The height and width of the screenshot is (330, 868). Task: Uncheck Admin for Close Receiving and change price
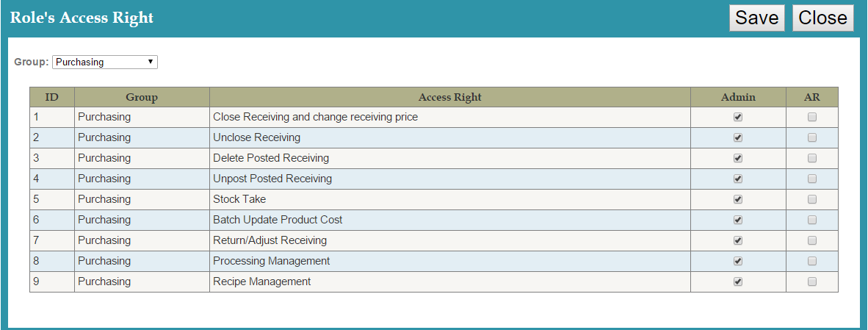[x=738, y=117]
